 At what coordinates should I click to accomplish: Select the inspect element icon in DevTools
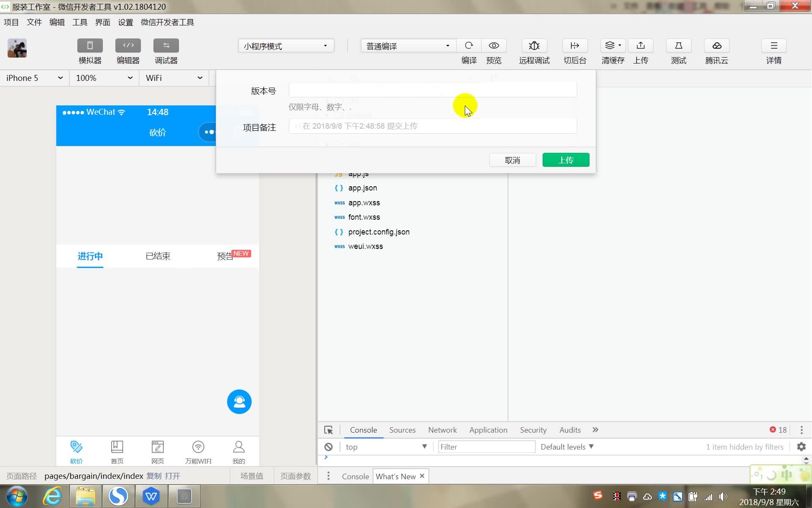(x=328, y=430)
